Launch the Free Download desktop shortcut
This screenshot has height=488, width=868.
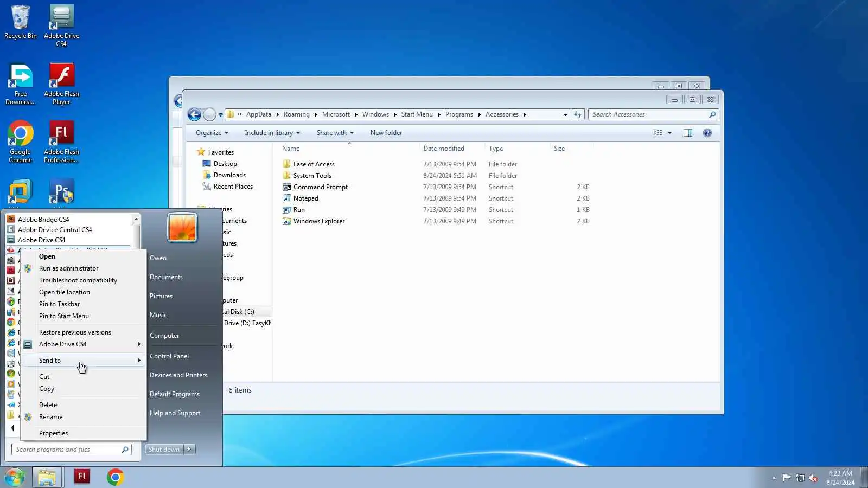(21, 84)
